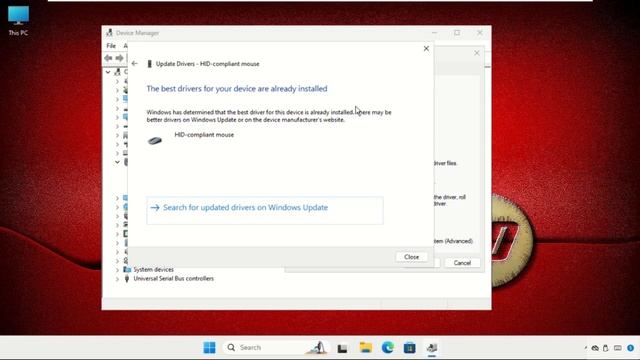Go back with the Update Drivers arrow

point(135,64)
